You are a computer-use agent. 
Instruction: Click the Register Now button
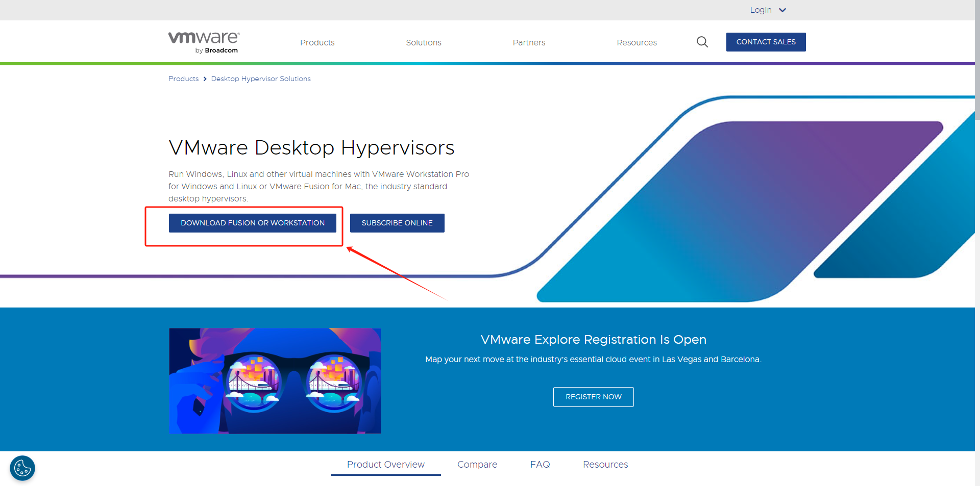(x=594, y=397)
